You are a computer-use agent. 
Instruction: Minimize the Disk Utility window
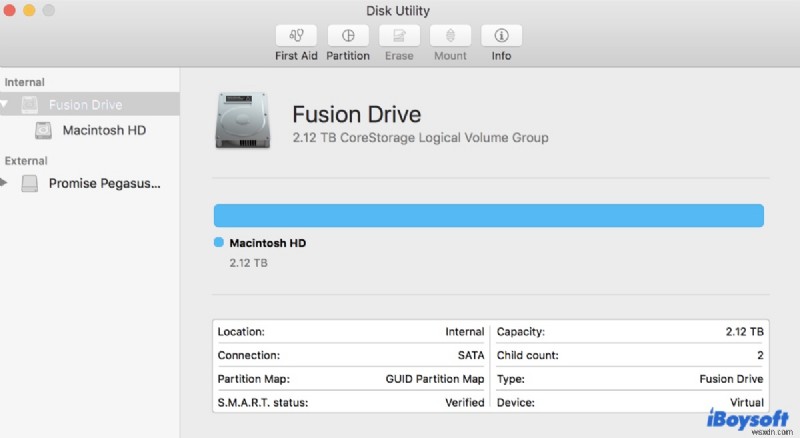29,10
